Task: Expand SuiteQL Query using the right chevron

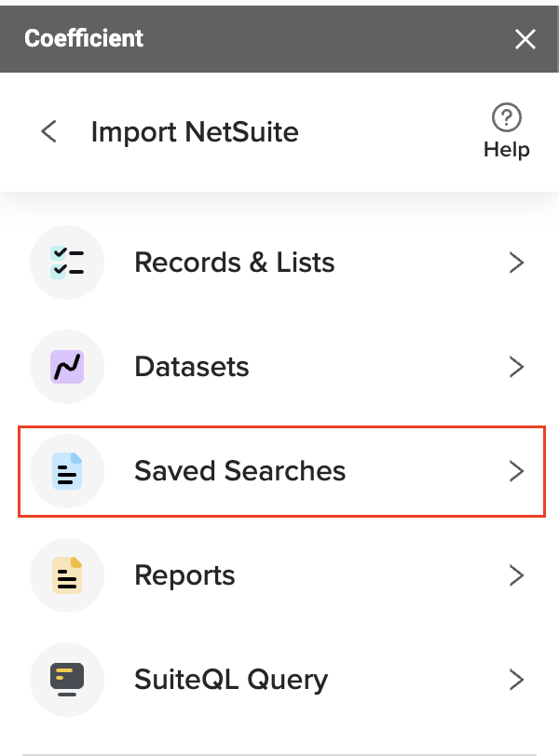Action: 516,680
